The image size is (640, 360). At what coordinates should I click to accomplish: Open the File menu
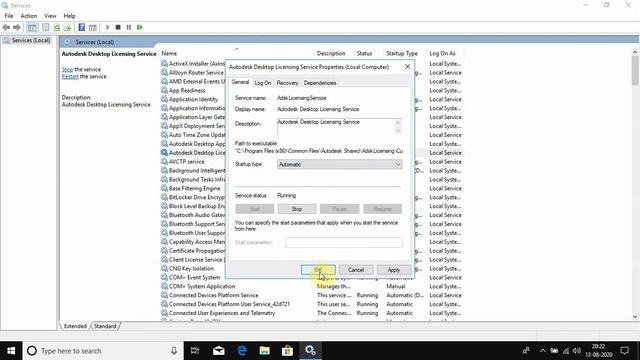[9, 16]
